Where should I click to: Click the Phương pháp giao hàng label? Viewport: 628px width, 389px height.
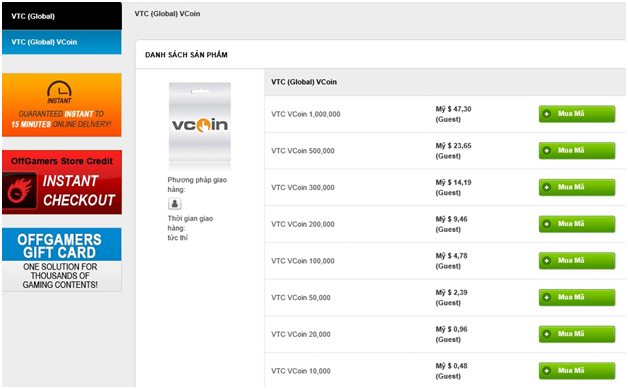[x=197, y=184]
